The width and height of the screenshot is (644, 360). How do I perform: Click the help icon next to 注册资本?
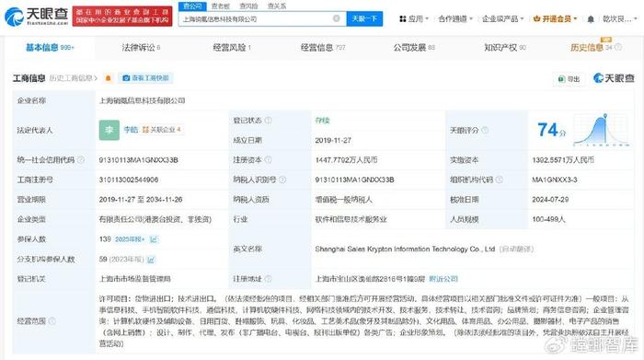click(x=269, y=160)
